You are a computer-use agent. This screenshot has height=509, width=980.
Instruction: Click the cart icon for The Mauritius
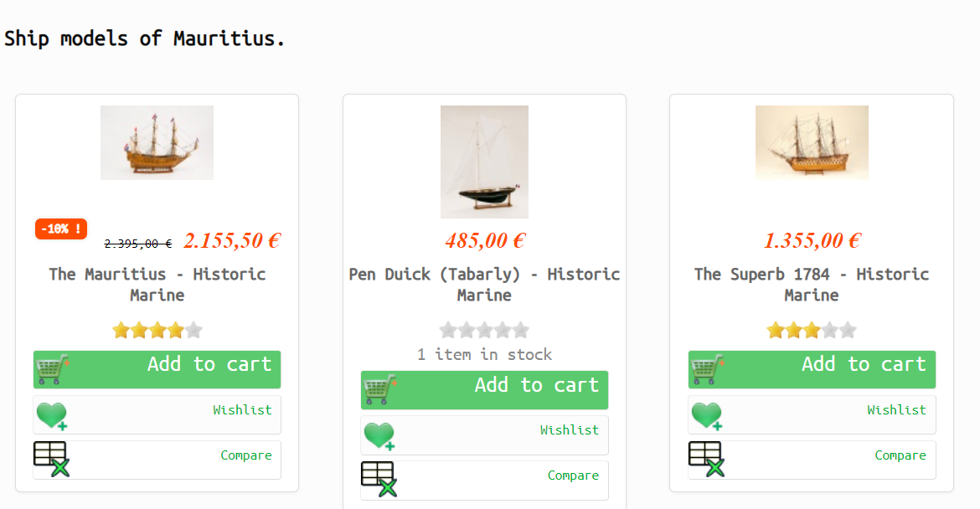[52, 369]
